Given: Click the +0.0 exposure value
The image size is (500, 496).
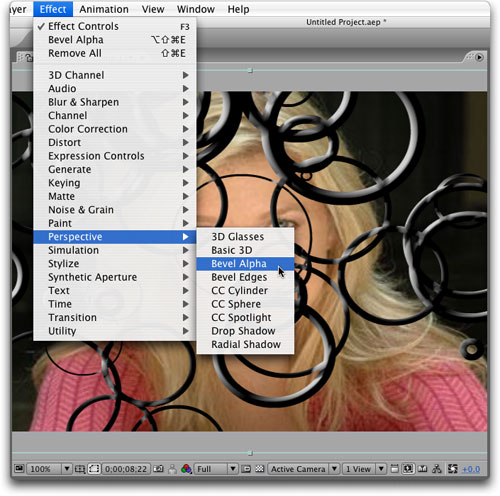Looking at the screenshot, I should (471, 469).
